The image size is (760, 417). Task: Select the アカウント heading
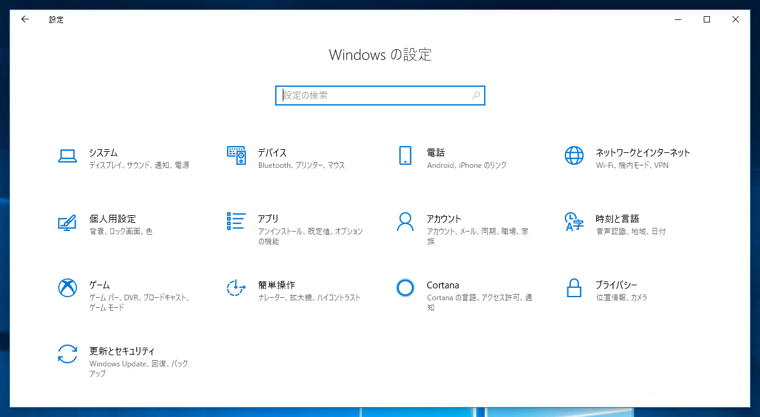coord(444,219)
